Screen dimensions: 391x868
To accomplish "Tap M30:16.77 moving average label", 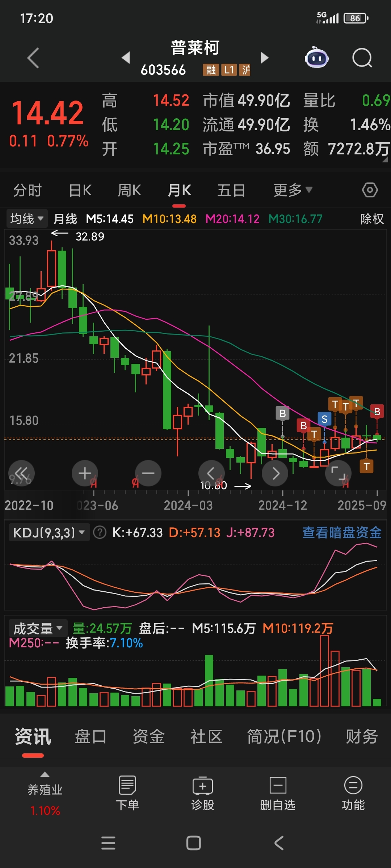I will pos(295,219).
